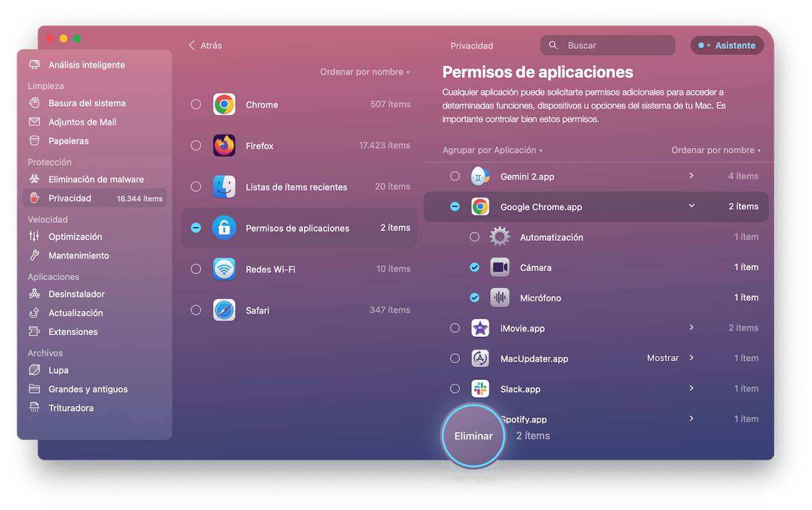Click the Permisos de aplicaciones lock icon

[224, 228]
